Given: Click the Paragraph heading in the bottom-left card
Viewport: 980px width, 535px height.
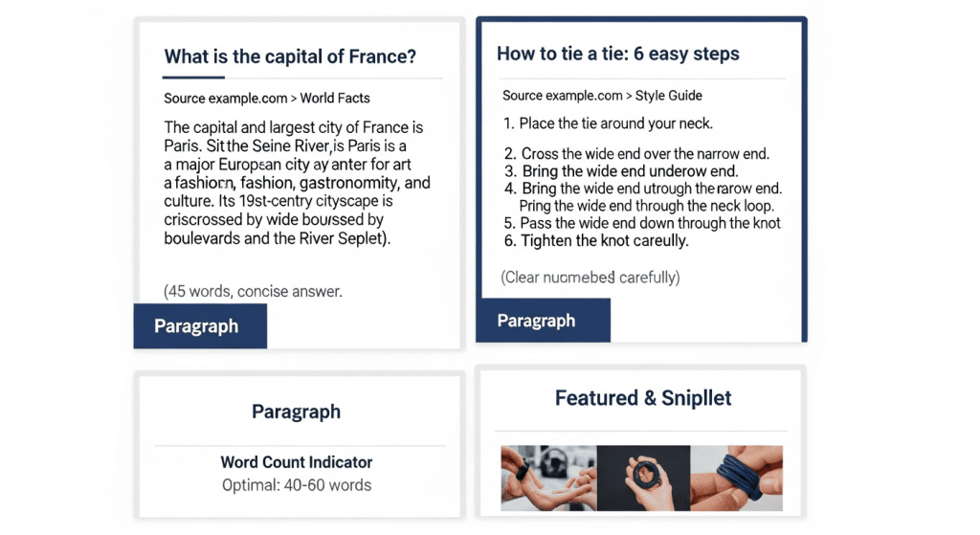Looking at the screenshot, I should (296, 412).
